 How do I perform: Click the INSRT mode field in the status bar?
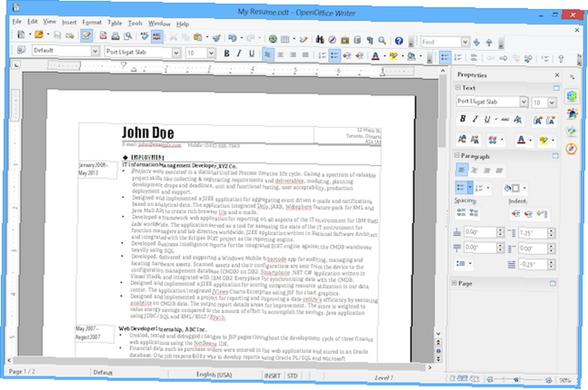pyautogui.click(x=272, y=376)
